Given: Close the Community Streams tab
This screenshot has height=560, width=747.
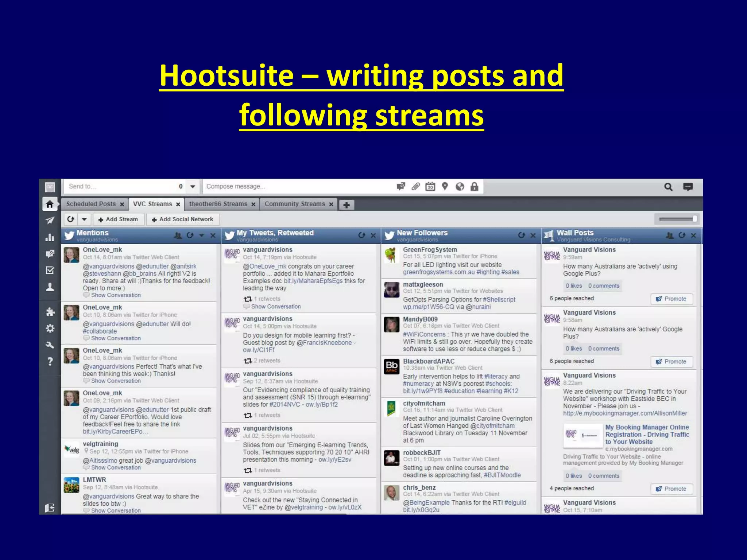Looking at the screenshot, I should click(331, 205).
